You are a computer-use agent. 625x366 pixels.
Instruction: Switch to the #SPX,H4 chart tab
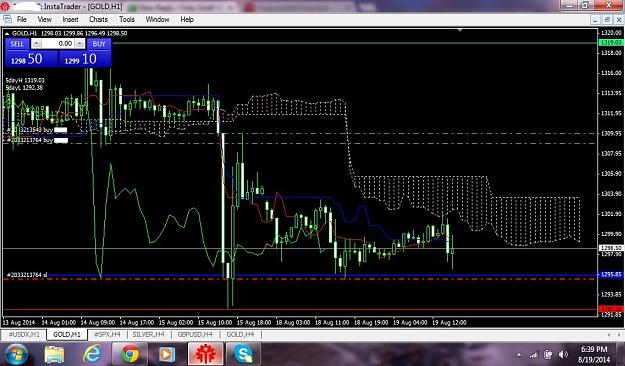click(107, 334)
